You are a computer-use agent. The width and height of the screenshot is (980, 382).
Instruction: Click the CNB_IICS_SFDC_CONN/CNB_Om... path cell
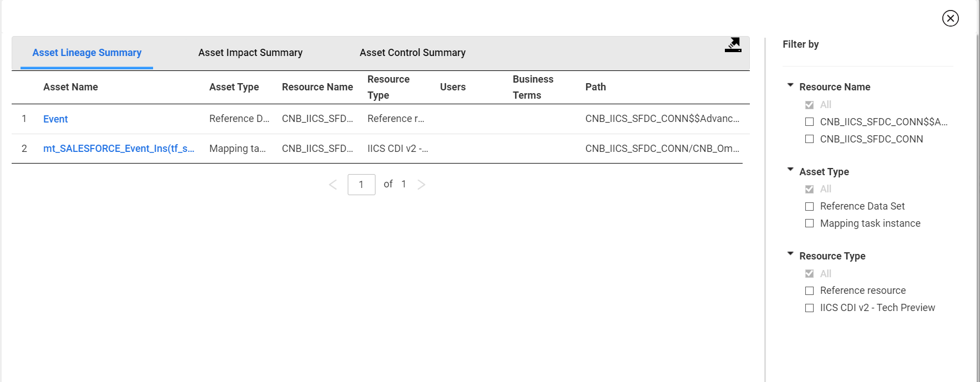pos(662,149)
